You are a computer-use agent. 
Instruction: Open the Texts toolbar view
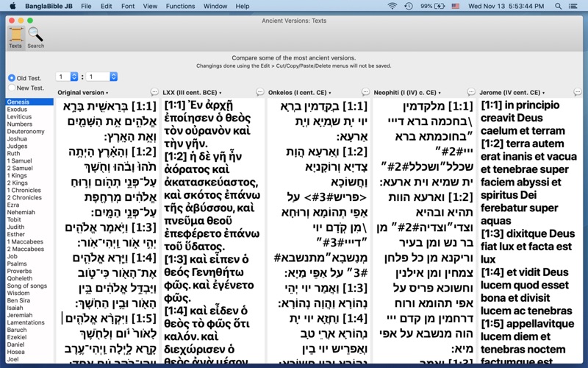[x=15, y=38]
